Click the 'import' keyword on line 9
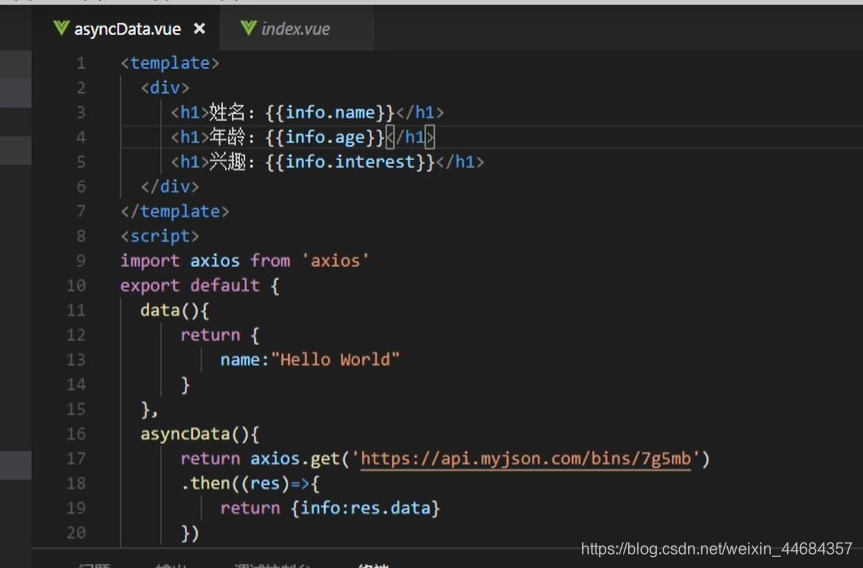The image size is (863, 568). pyautogui.click(x=150, y=261)
